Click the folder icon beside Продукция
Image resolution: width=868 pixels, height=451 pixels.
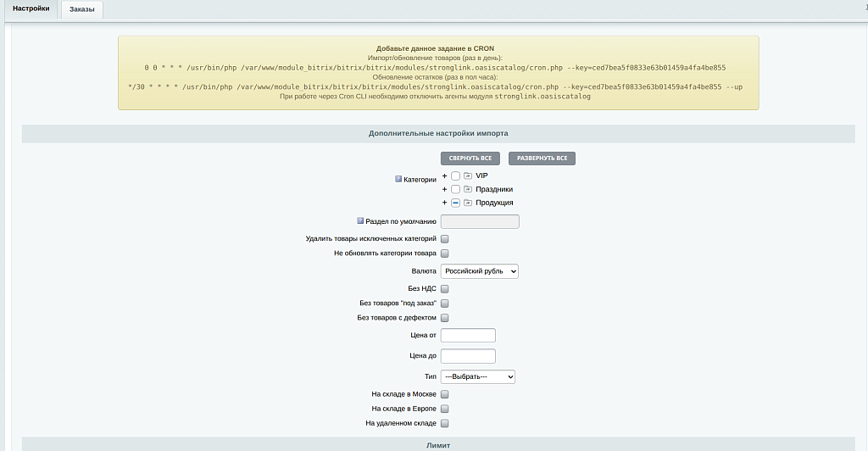point(467,203)
